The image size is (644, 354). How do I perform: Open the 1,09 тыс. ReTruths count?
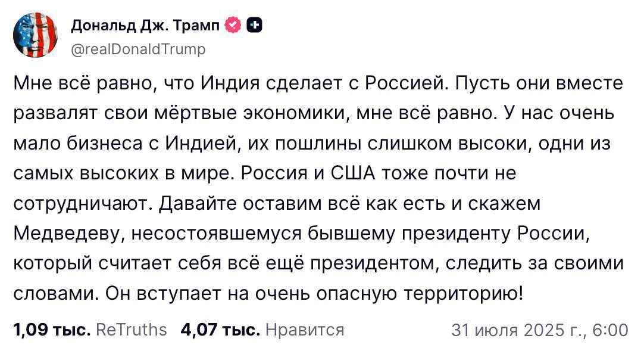pyautogui.click(x=52, y=330)
